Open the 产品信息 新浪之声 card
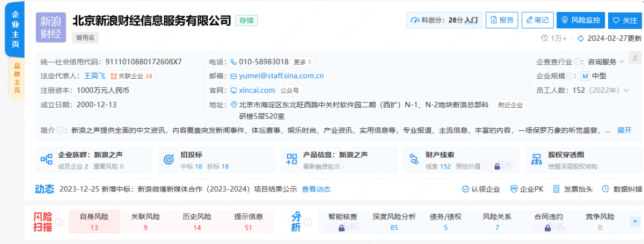644x244 pixels. [x=339, y=160]
